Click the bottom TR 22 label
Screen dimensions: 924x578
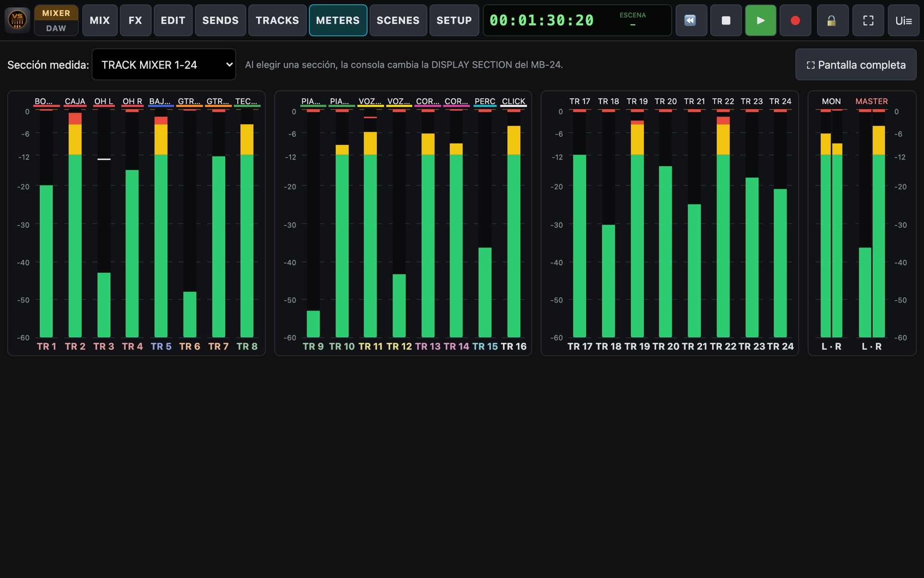[x=723, y=346]
